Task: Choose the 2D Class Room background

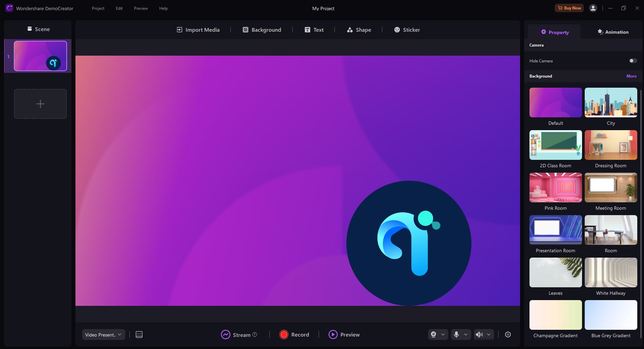Action: coord(556,145)
